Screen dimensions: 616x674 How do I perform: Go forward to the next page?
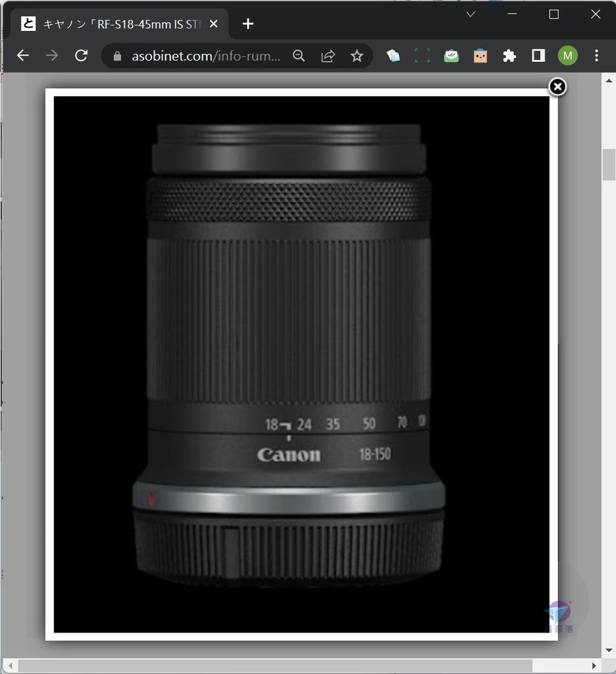point(52,55)
